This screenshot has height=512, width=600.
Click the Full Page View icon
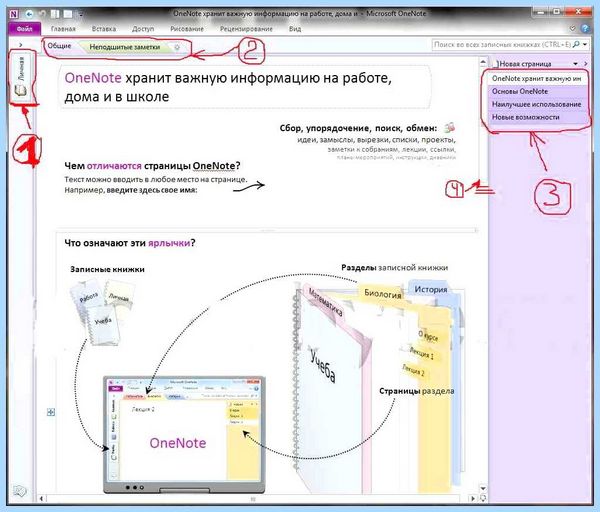click(68, 14)
